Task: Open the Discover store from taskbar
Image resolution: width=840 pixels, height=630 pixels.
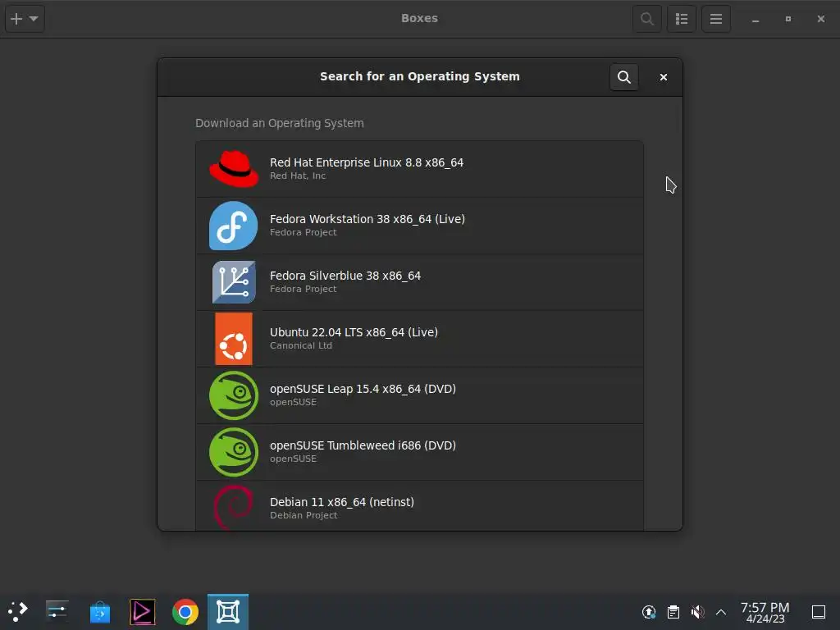Action: coord(99,611)
